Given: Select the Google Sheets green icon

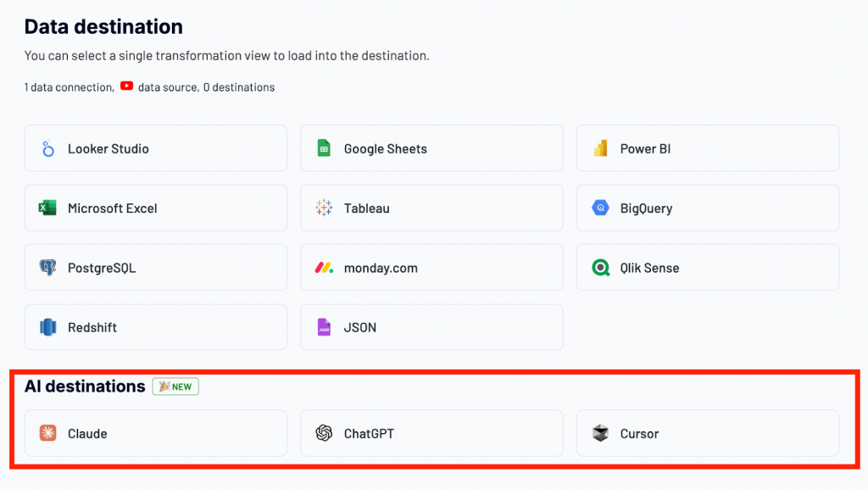Looking at the screenshot, I should pos(324,149).
